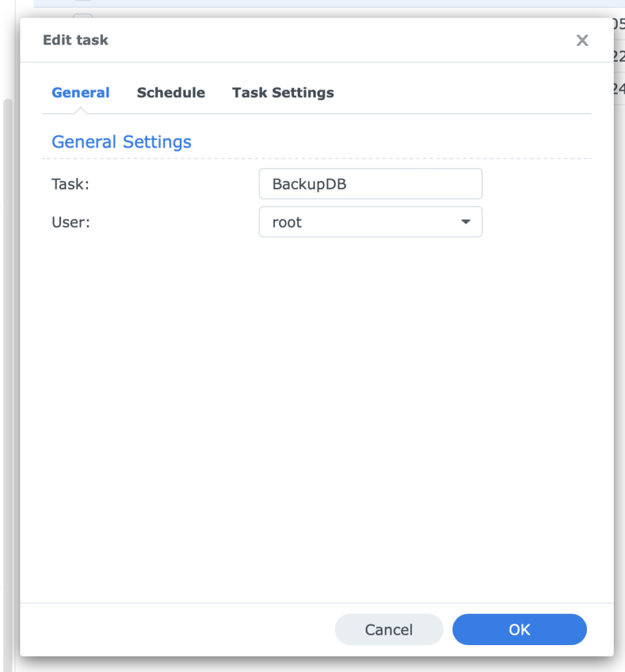Expand the User dropdown set to root
This screenshot has height=672, width=625.
370,222
